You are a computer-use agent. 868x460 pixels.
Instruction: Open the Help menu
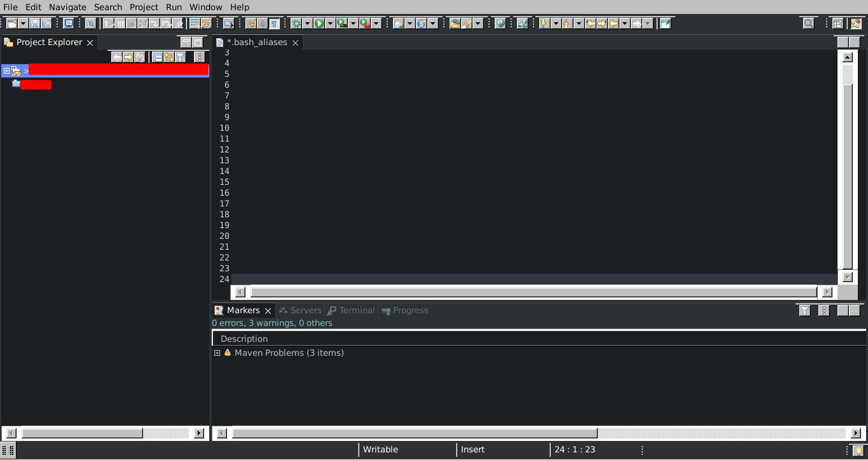pyautogui.click(x=239, y=7)
